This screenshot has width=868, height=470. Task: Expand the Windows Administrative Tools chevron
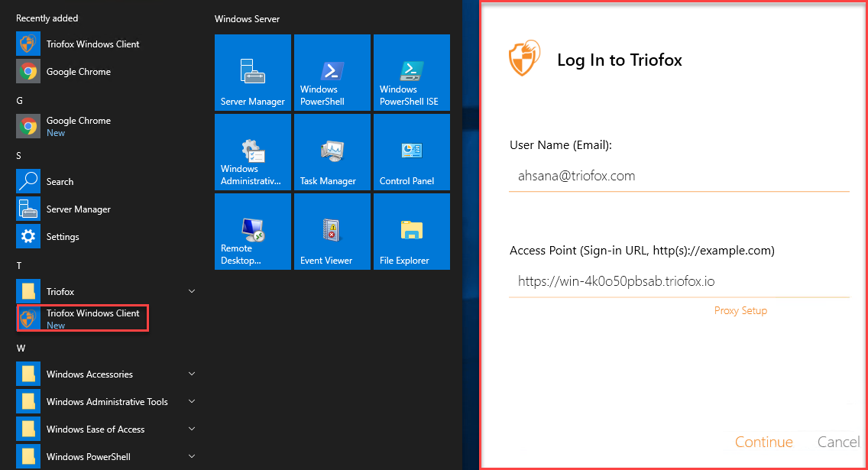[x=192, y=401]
